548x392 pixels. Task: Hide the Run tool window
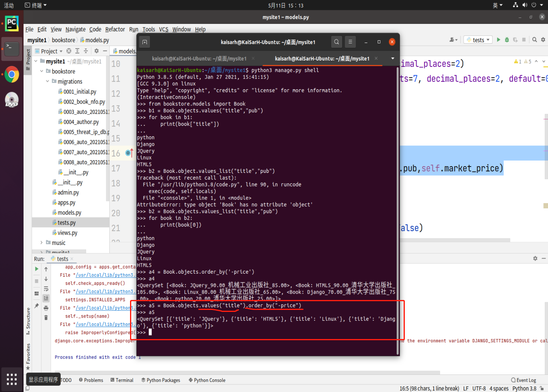[544, 259]
